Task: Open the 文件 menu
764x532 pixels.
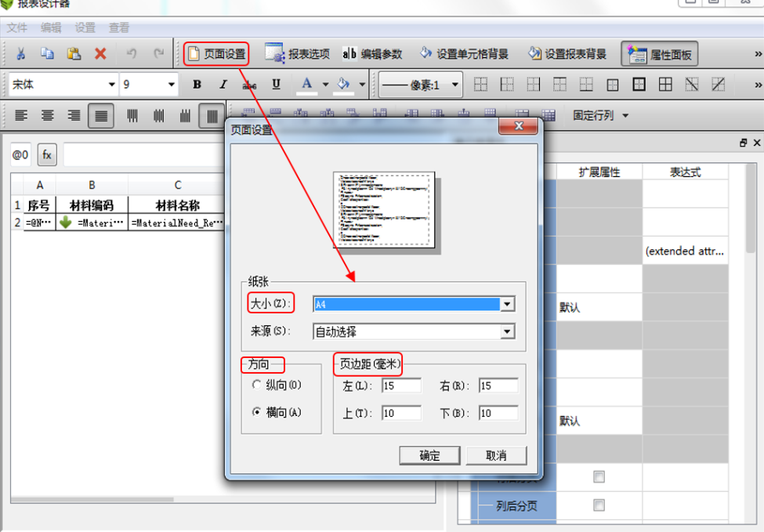Action: pos(17,27)
